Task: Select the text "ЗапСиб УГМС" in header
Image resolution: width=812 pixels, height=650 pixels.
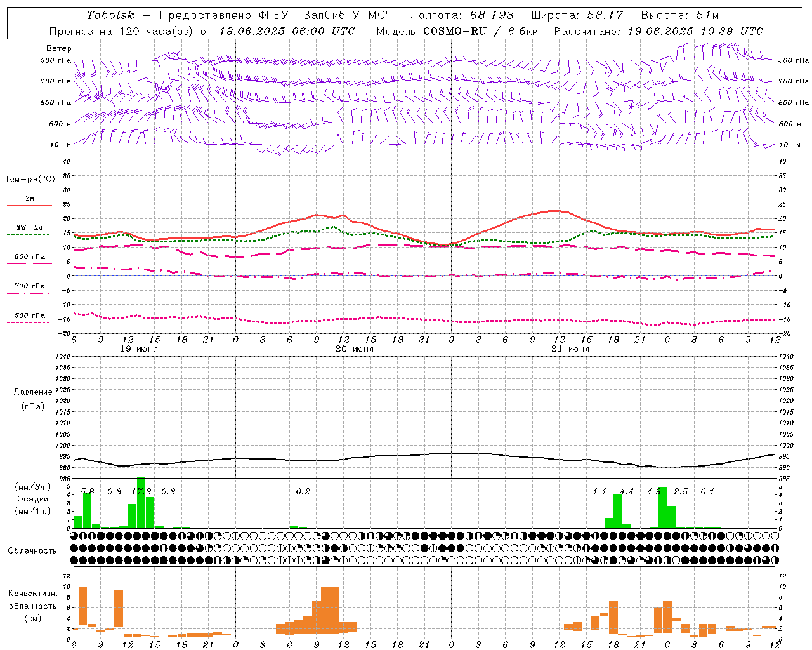Action: (x=345, y=15)
